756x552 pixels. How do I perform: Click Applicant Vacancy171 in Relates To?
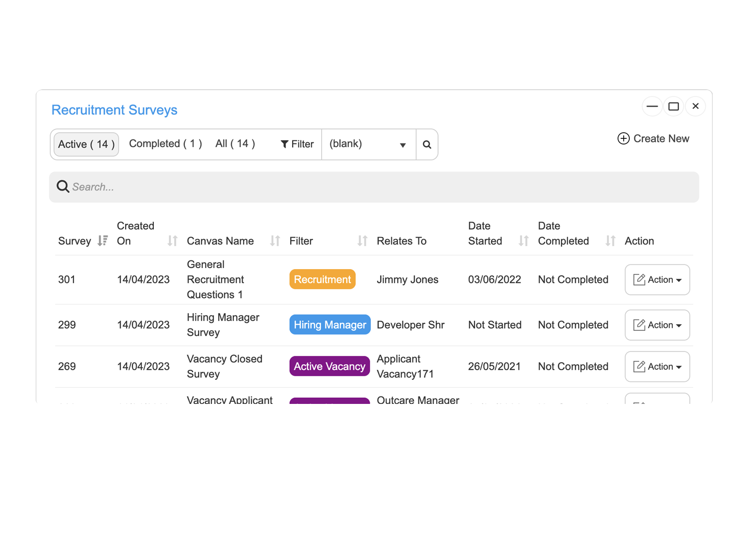click(405, 366)
